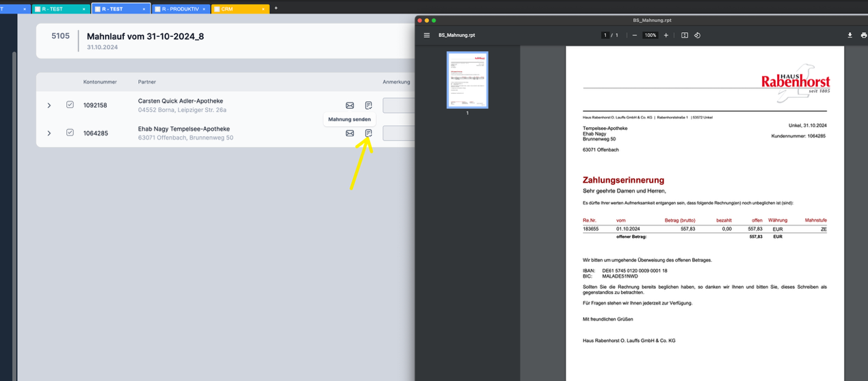This screenshot has width=868, height=381.
Task: Click the PDF current page number field
Action: [x=605, y=35]
